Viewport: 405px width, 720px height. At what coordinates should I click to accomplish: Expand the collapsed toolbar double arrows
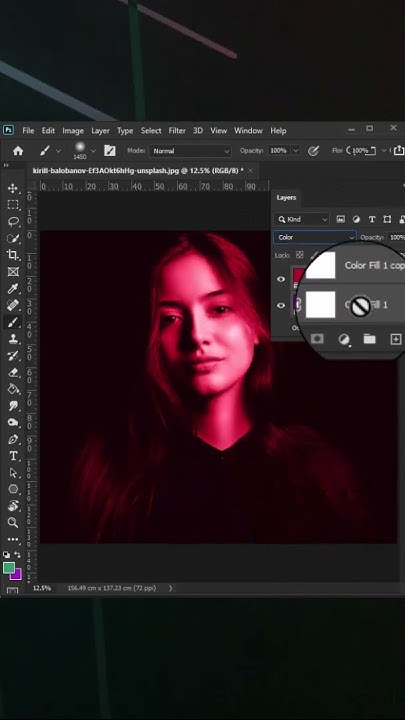coord(6,165)
